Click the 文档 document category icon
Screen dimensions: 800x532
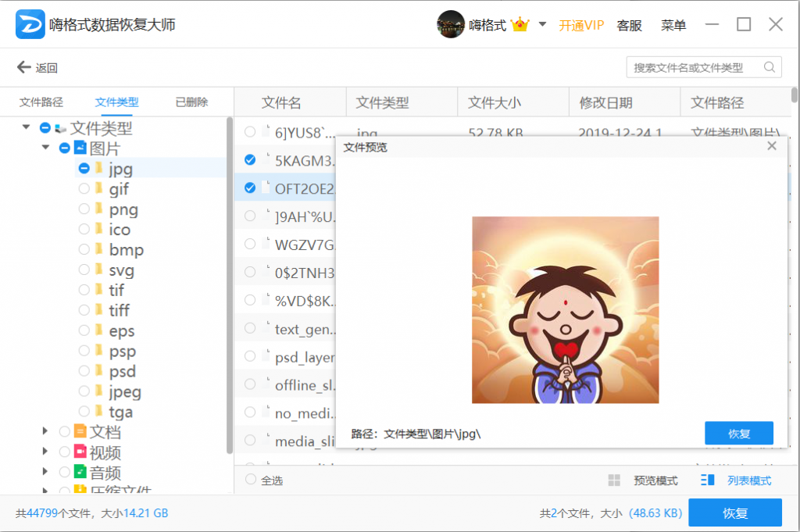click(x=80, y=431)
